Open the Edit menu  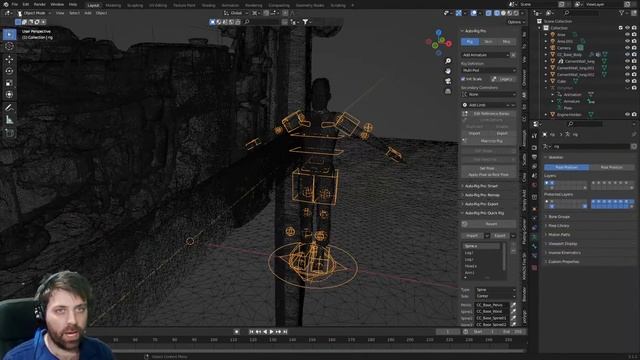pyautogui.click(x=26, y=4)
